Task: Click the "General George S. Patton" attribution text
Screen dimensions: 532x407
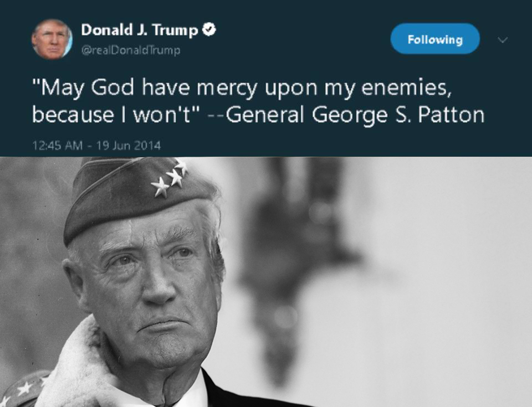Action: pyautogui.click(x=355, y=115)
